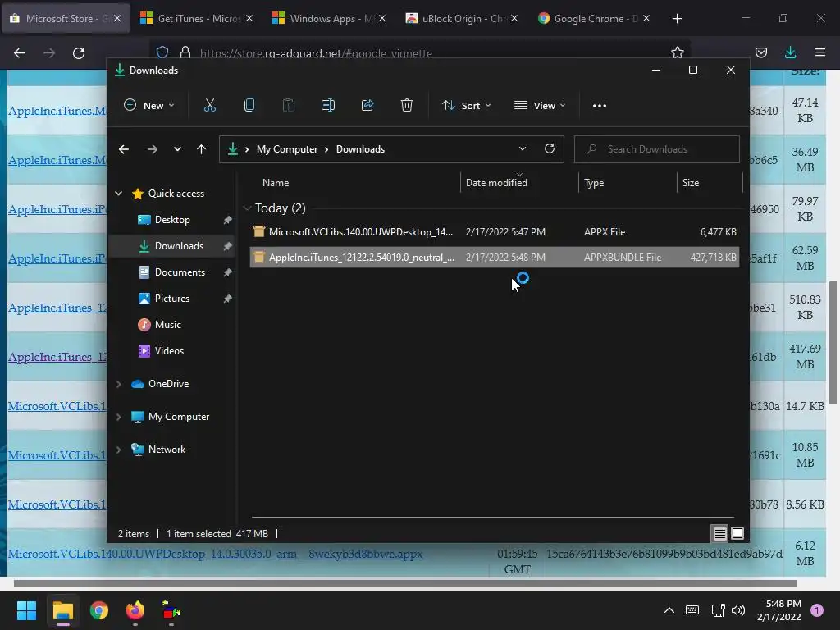Click My Computer in breadcrumb path
840x630 pixels.
tap(286, 149)
